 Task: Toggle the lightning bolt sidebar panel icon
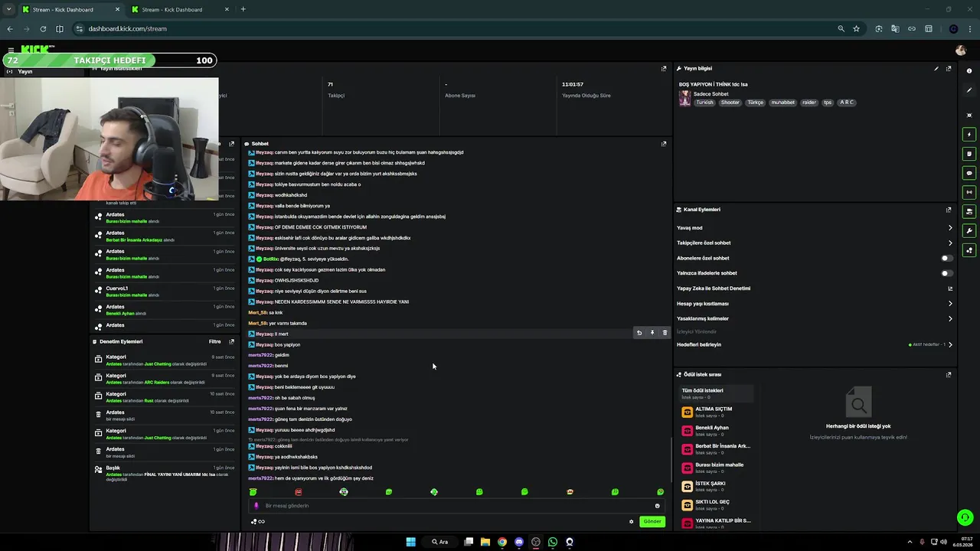click(969, 135)
